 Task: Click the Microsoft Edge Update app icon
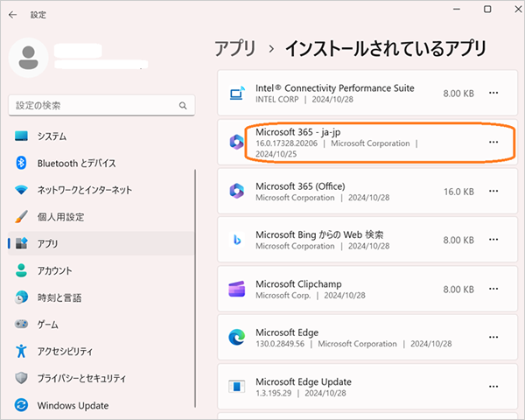pos(237,387)
